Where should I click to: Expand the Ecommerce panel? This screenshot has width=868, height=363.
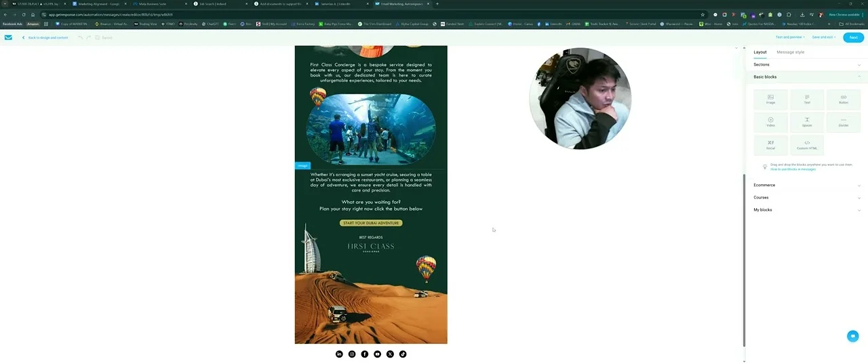coord(807,185)
